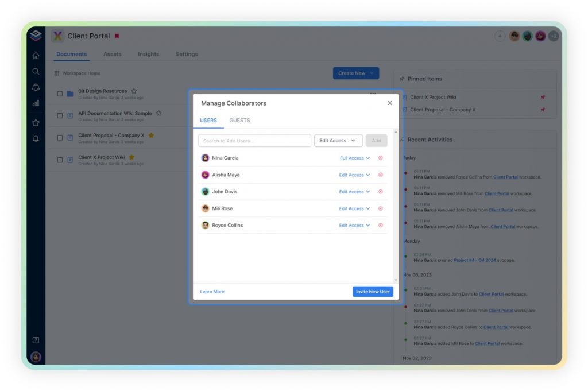Expand the Edit Access dropdown beside the search field
Viewport: 588px width, 391px height.
[338, 140]
